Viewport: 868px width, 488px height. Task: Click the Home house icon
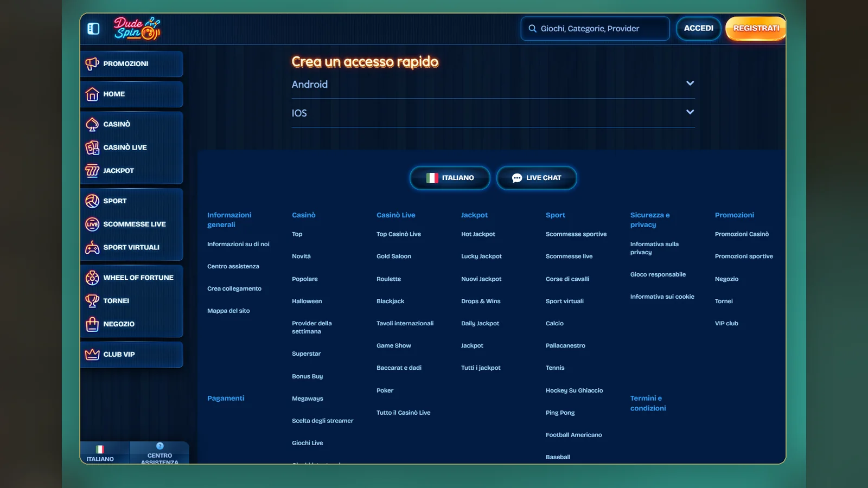[92, 94]
